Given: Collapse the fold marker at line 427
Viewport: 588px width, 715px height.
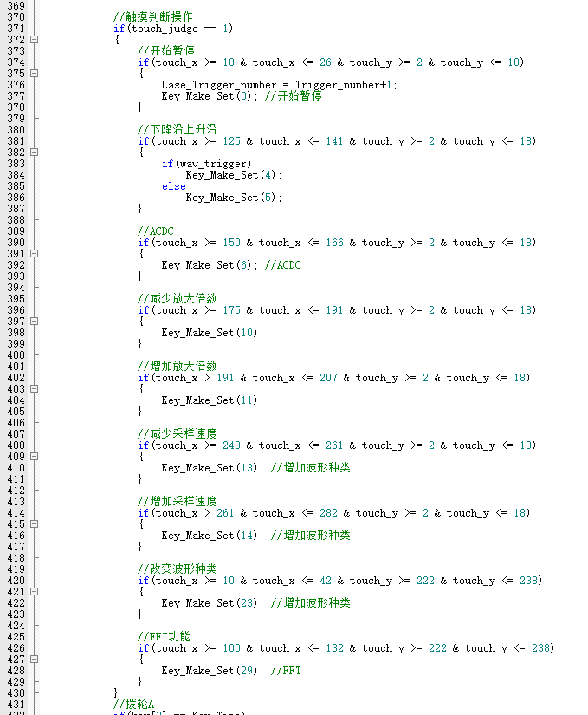Looking at the screenshot, I should pos(34,660).
